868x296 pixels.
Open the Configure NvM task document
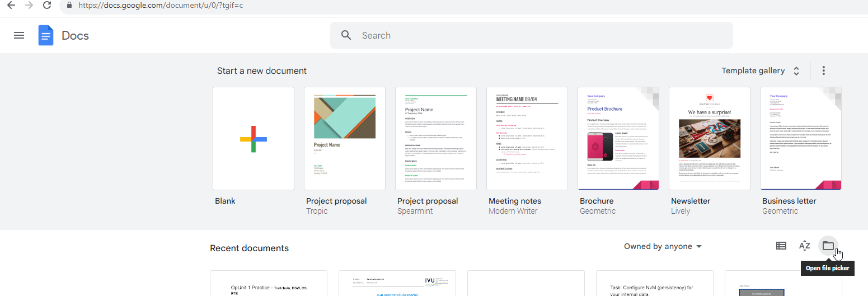point(655,283)
